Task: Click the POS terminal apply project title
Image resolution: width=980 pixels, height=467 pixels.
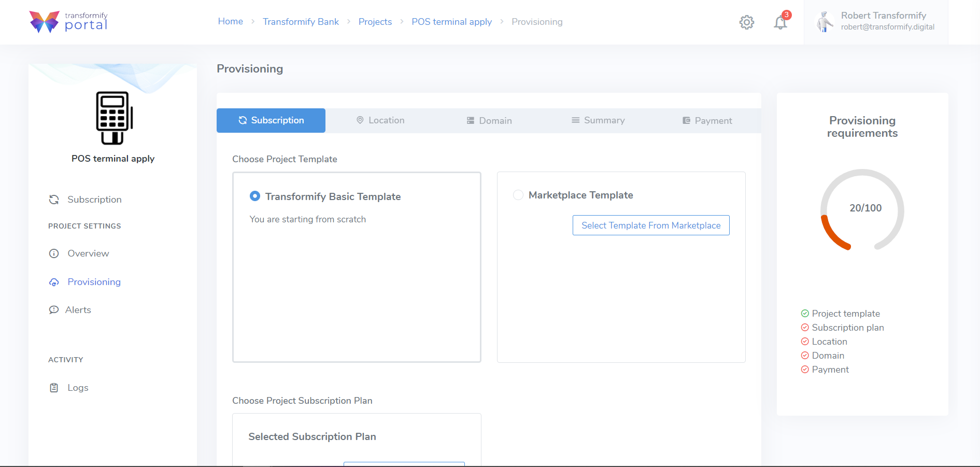Action: point(113,159)
